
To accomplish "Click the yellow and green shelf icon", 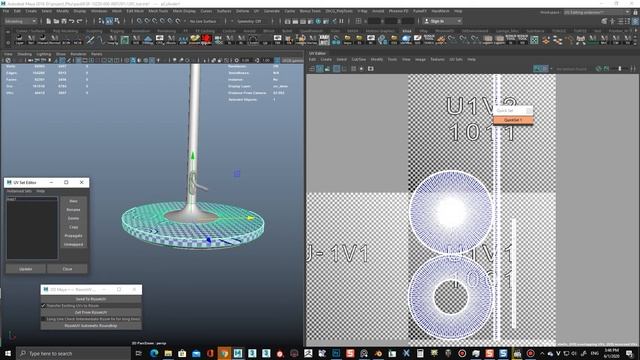I will pos(195,40).
